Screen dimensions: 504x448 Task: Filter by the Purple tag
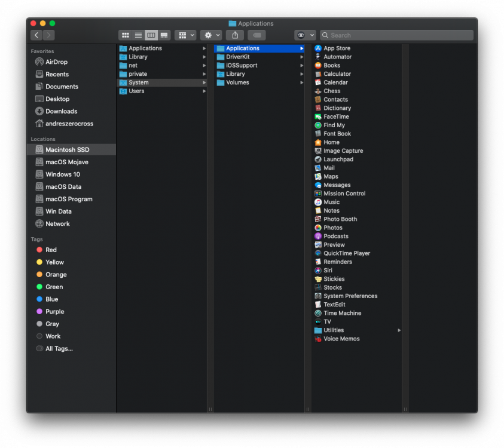[x=50, y=311]
